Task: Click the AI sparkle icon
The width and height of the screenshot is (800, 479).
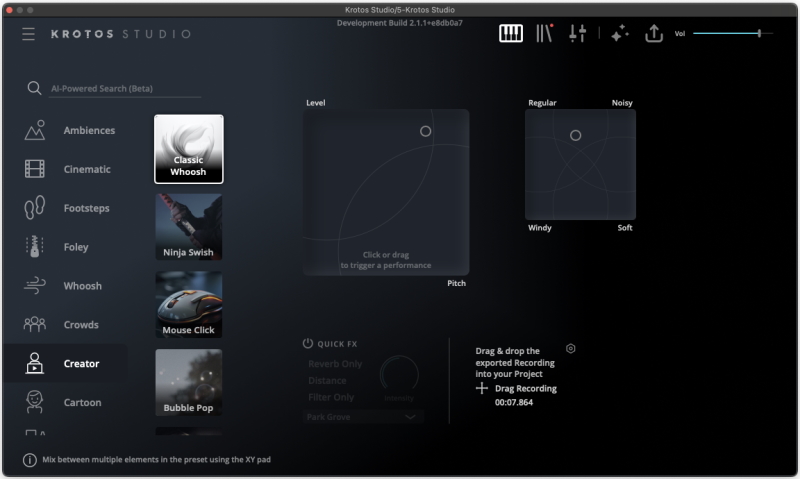Action: (619, 34)
